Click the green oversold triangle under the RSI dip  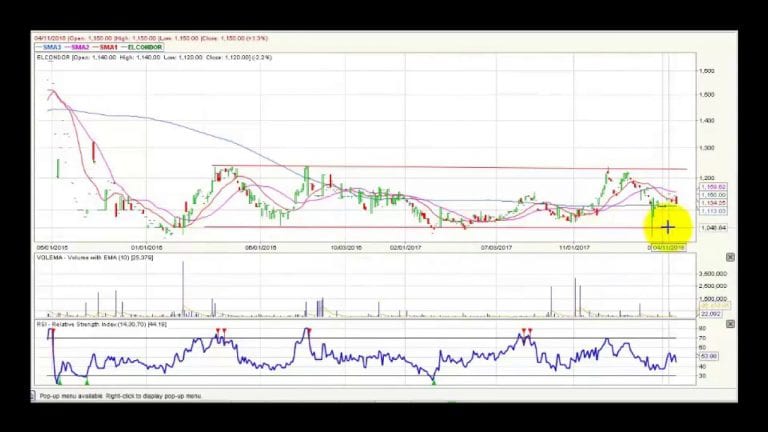click(x=433, y=382)
